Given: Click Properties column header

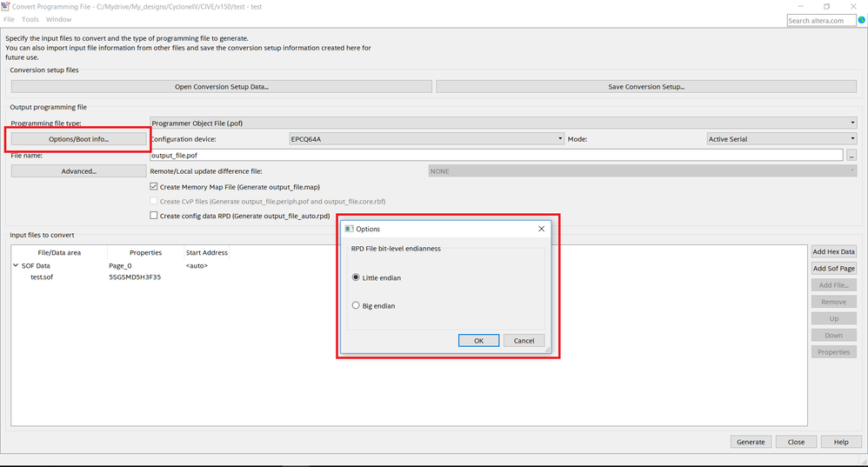Looking at the screenshot, I should point(145,252).
